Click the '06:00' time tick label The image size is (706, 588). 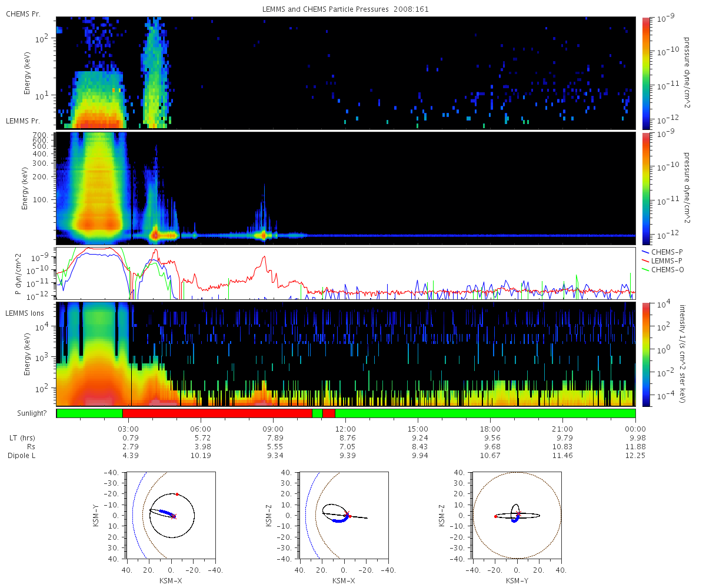201,429
